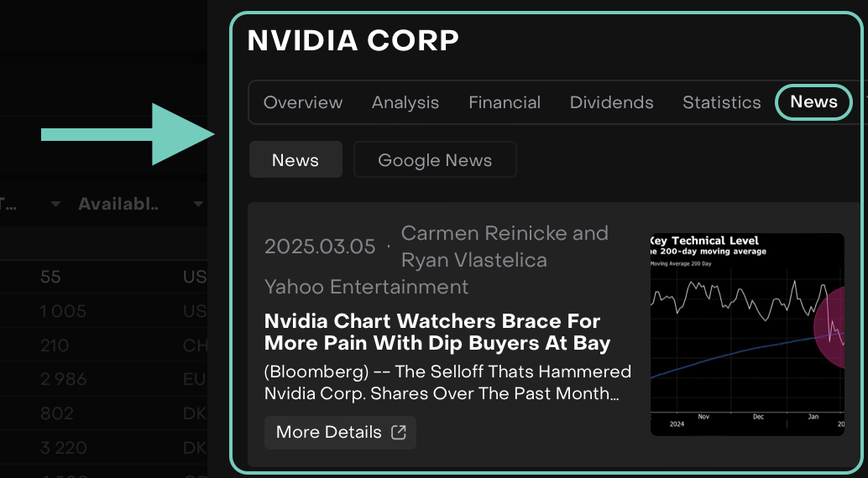The width and height of the screenshot is (868, 478).
Task: Click the Yahoo Entertainment source label
Action: (x=366, y=287)
